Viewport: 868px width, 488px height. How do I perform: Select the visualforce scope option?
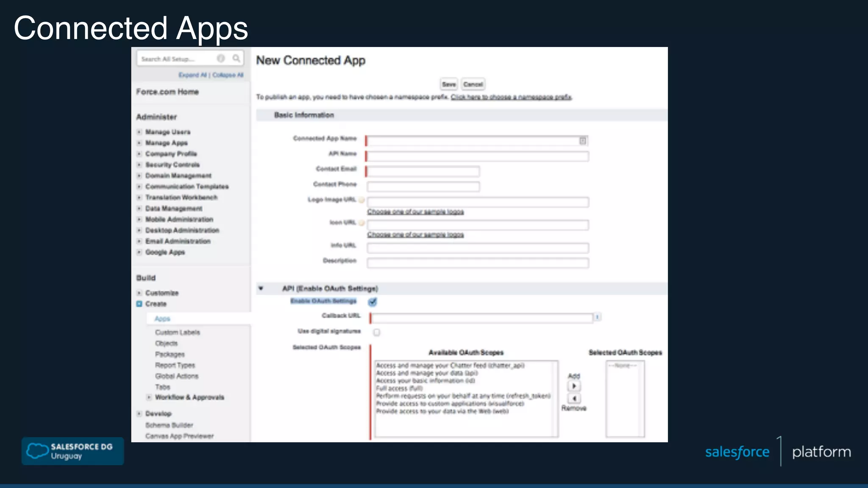(450, 403)
